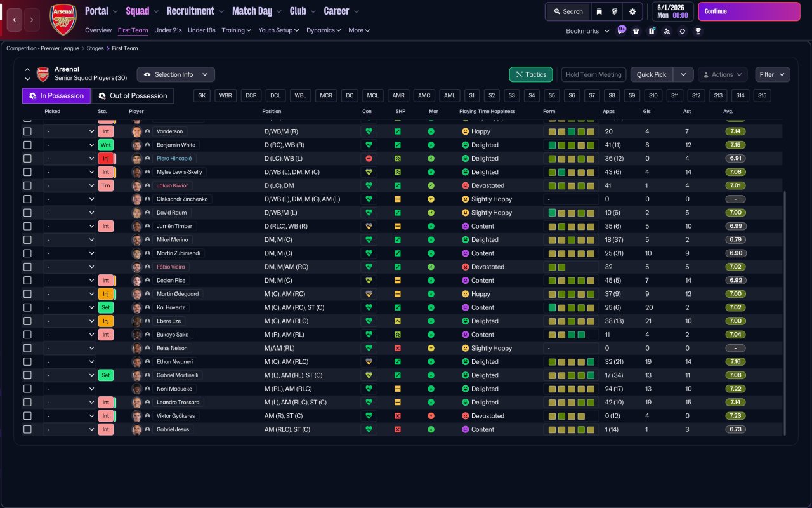This screenshot has width=812, height=508.
Task: Open Picked dropdown for Ebere Eze
Action: click(x=69, y=321)
